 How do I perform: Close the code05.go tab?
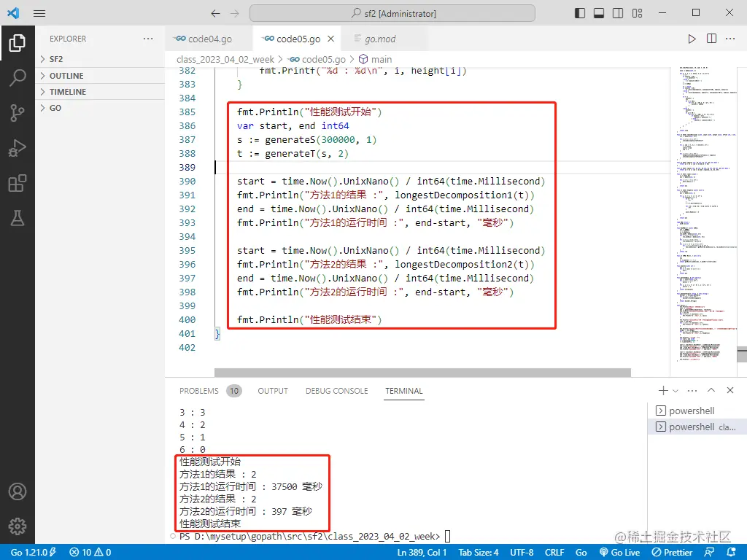pyautogui.click(x=331, y=39)
